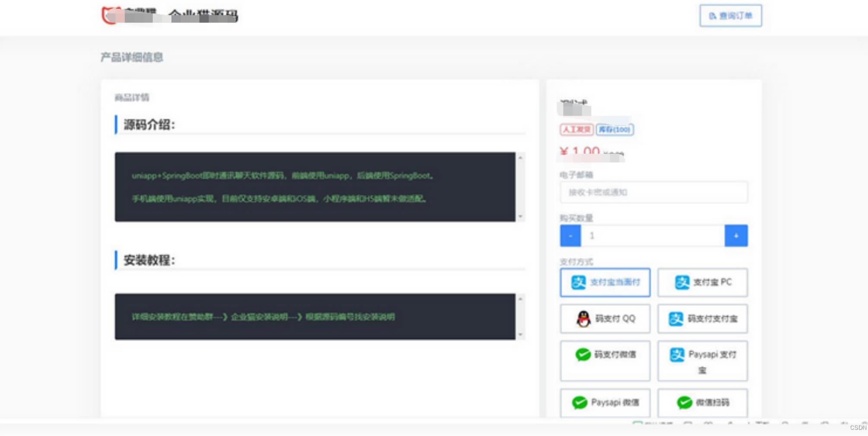Viewport: 868px width, 436px height.
Task: Click the site logo in header
Action: [x=169, y=16]
